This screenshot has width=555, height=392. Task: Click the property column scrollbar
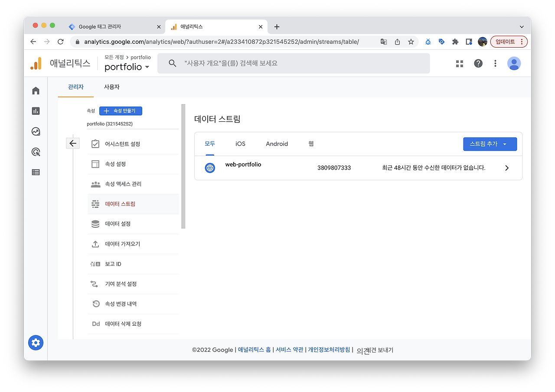(183, 166)
